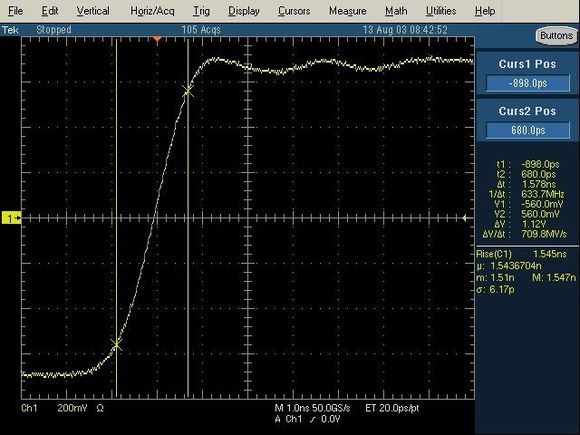Open the Help menu
Screen dimensions: 580x435
click(485, 11)
